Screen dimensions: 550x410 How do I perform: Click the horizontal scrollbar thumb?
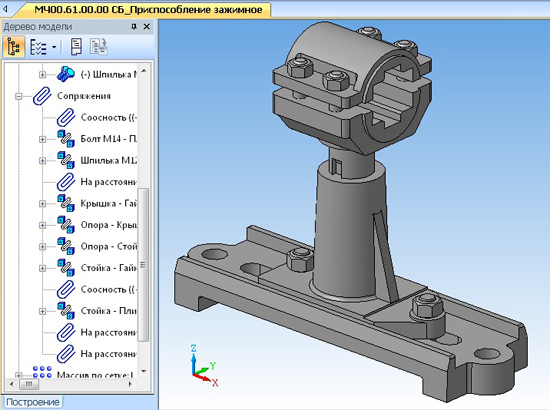(29, 384)
